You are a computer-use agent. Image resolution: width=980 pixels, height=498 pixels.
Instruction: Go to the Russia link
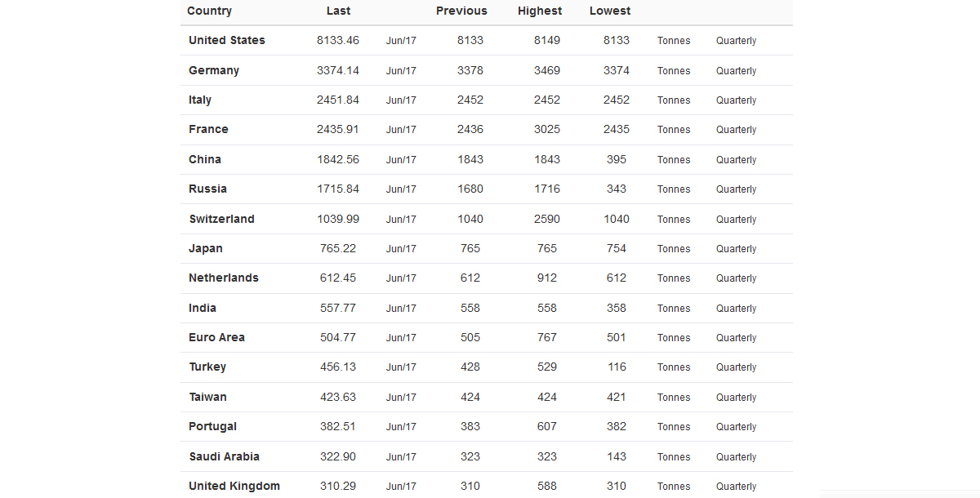tap(207, 189)
